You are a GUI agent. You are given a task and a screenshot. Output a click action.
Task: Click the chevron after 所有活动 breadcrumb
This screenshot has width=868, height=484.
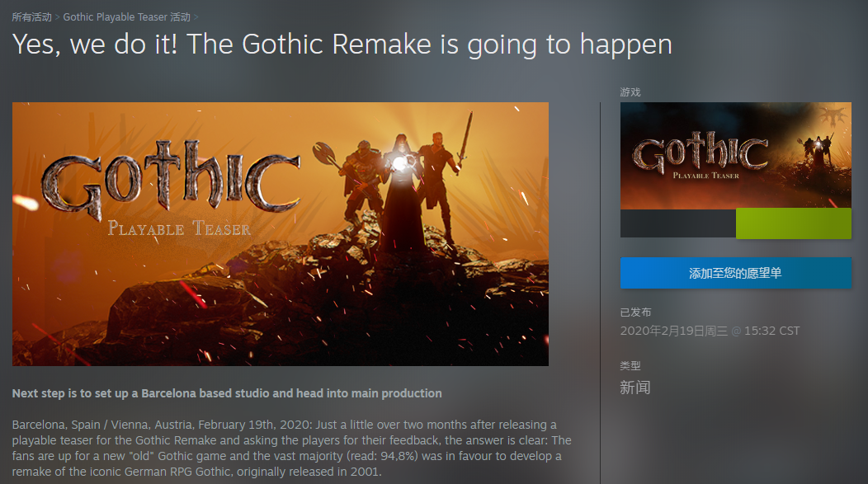(x=58, y=16)
